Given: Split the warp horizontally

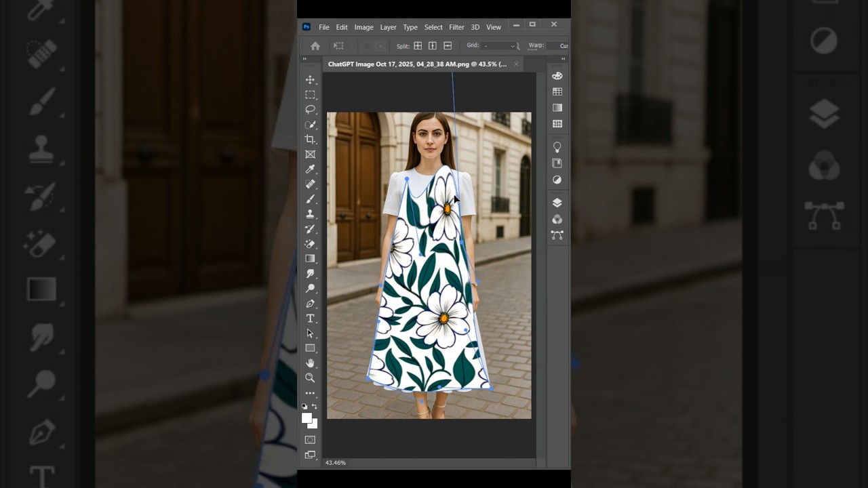Looking at the screenshot, I should click(x=448, y=46).
